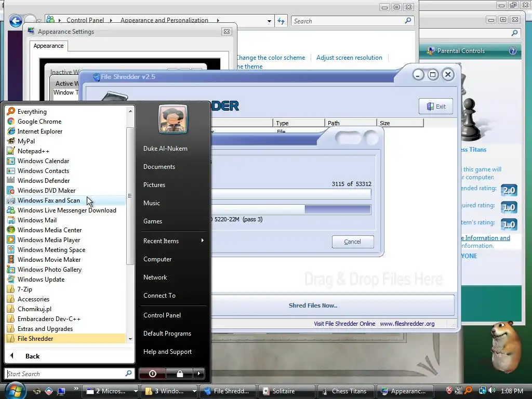Screen dimensions: 532x399
Task: Click the Type column header
Action: 299,123
